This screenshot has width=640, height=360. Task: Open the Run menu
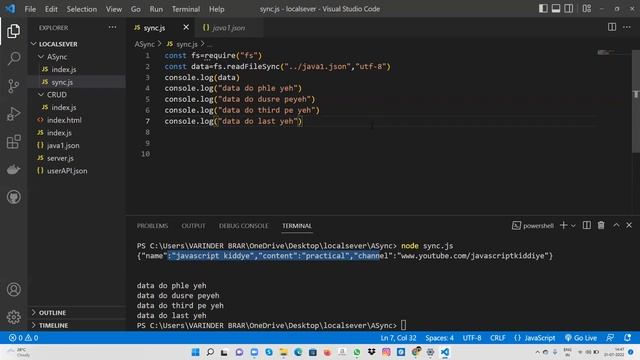point(156,9)
